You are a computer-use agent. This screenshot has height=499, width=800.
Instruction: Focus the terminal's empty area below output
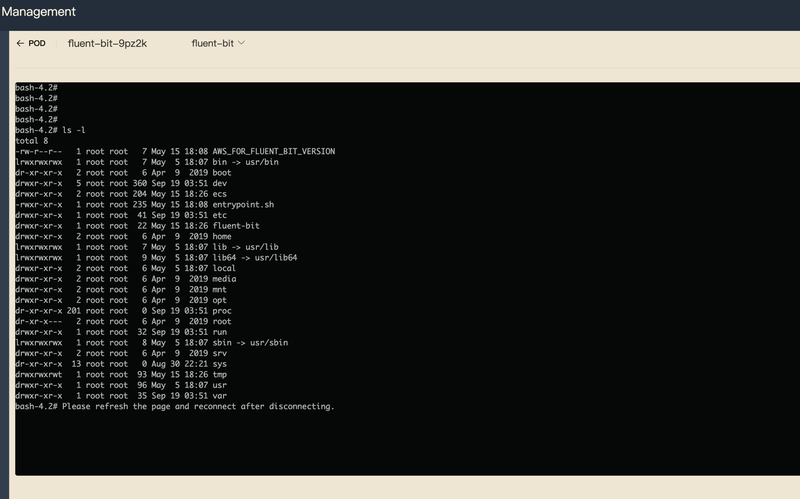pyautogui.click(x=407, y=443)
